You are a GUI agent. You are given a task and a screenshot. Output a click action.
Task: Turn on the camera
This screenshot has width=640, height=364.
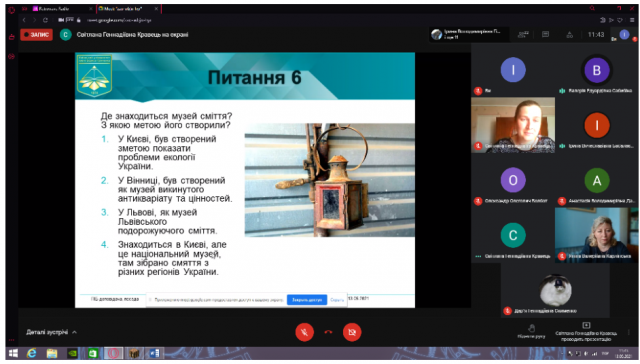(352, 332)
